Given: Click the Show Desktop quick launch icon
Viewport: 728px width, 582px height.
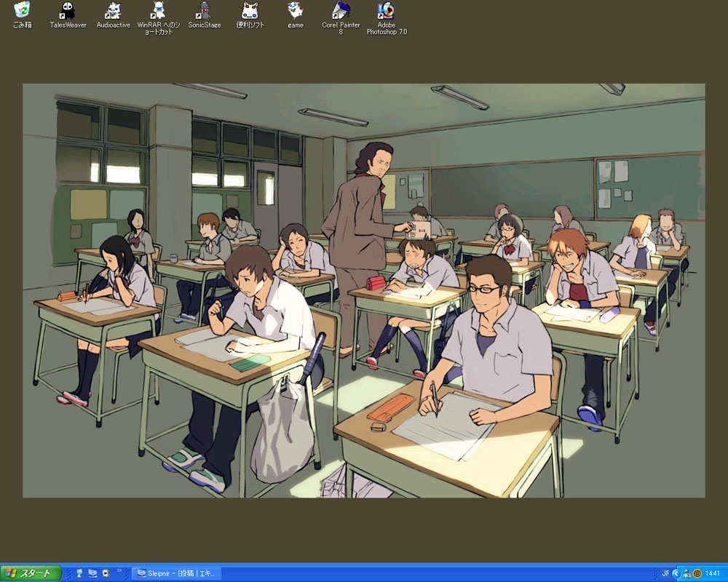Looking at the screenshot, I should click(x=79, y=573).
